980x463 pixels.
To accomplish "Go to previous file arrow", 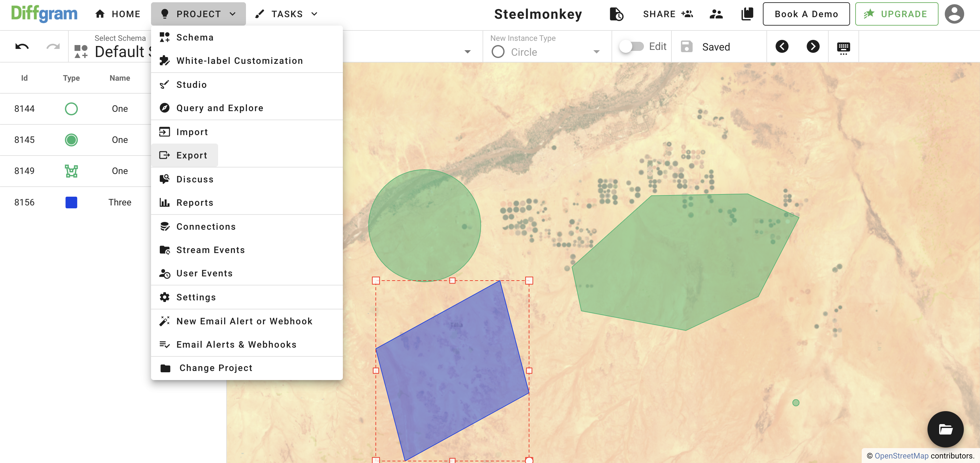I will pyautogui.click(x=782, y=46).
